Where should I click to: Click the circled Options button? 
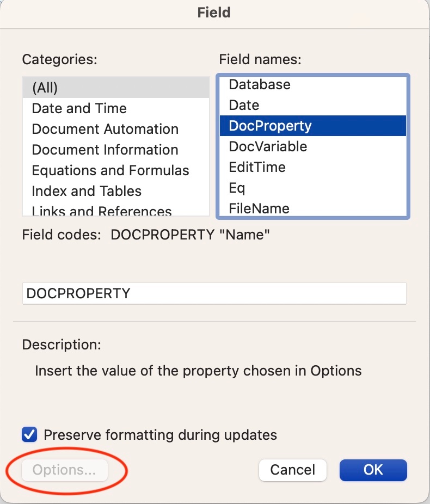(x=64, y=469)
